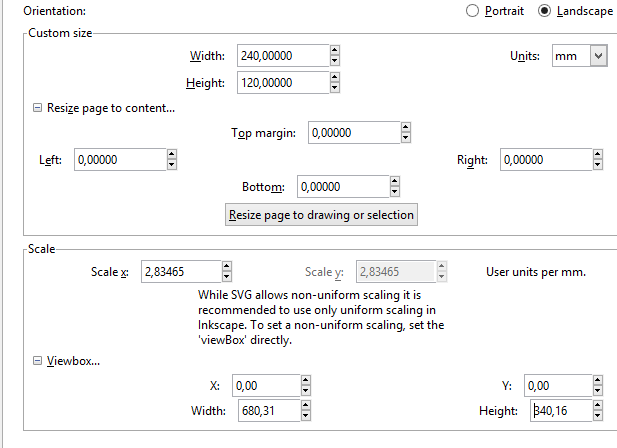Click the custom size Height input field
The image size is (617, 448).
click(281, 83)
